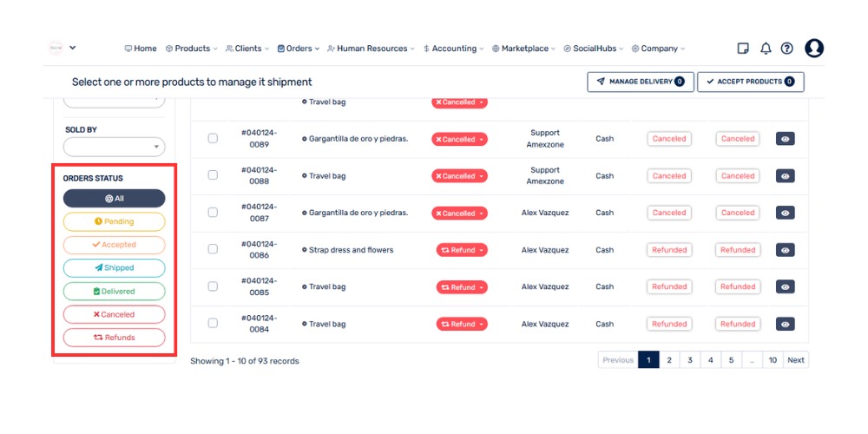The width and height of the screenshot is (868, 434).
Task: Open the user profile avatar
Action: coord(813,49)
